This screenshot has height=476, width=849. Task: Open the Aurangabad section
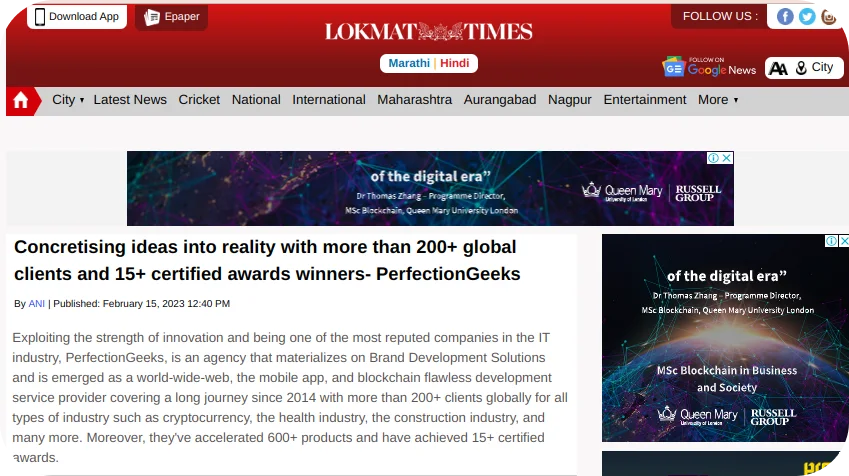[500, 100]
